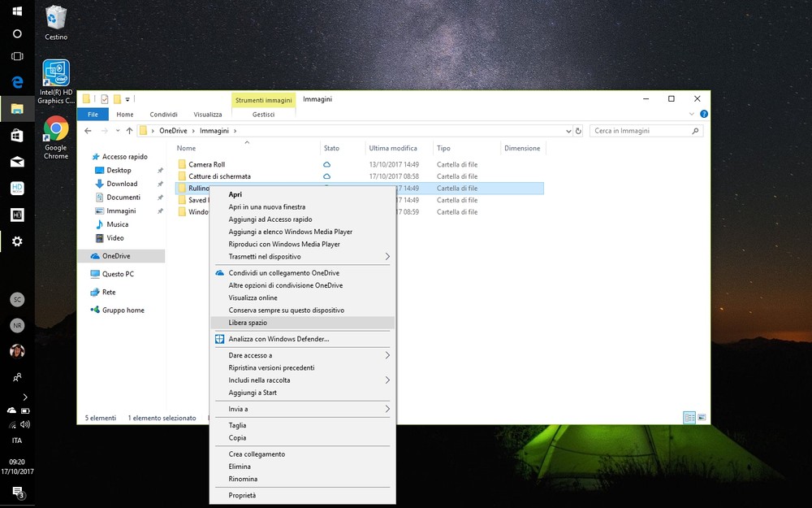Image resolution: width=812 pixels, height=508 pixels.
Task: Click the blue 'File' button in ribbon
Action: (x=93, y=115)
